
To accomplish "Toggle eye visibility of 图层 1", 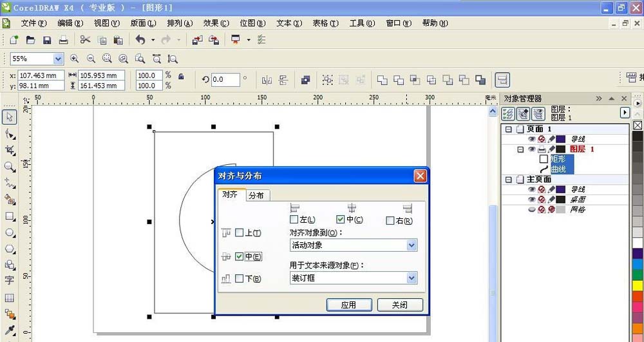I will [x=532, y=149].
